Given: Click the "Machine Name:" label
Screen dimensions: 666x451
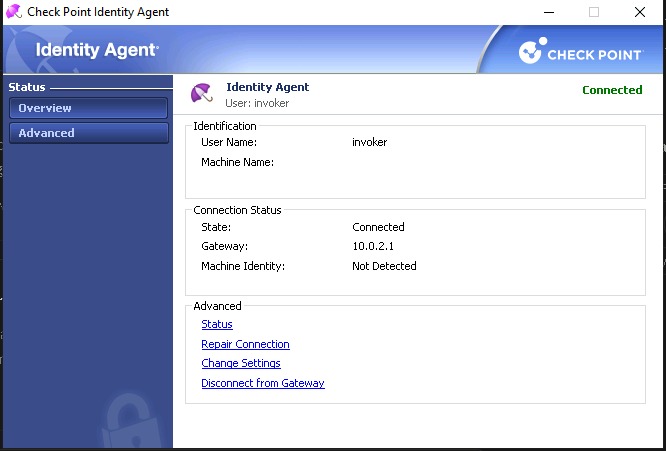Looking at the screenshot, I should click(237, 162).
